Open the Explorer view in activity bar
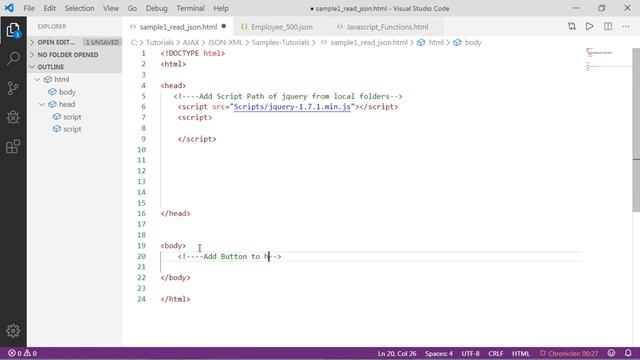 pos(13,30)
